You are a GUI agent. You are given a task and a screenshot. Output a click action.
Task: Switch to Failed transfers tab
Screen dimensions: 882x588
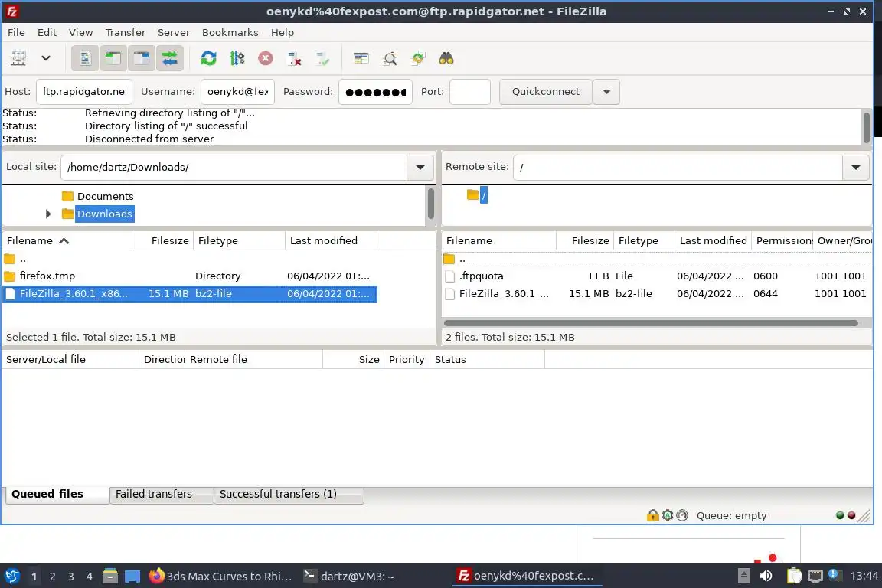coord(161,495)
